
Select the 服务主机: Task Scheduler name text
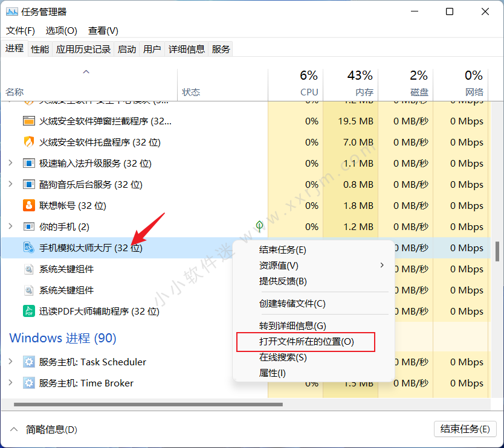tap(92, 362)
